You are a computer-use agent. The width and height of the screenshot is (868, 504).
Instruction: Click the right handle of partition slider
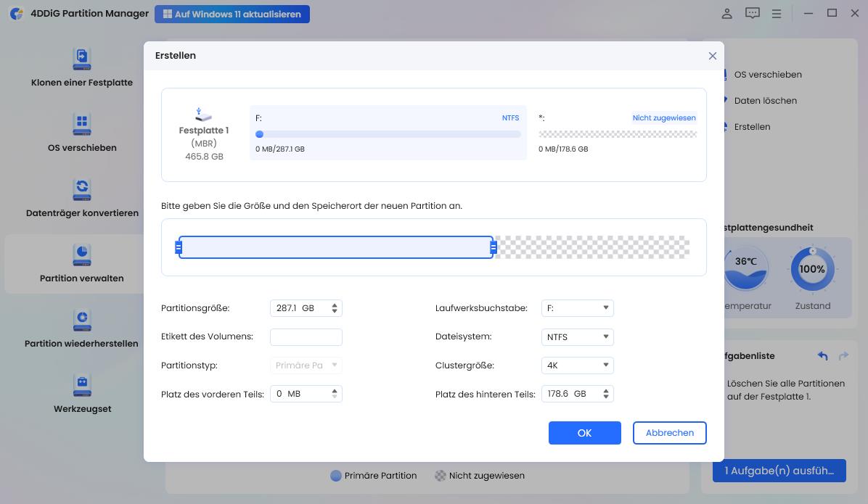coord(494,248)
